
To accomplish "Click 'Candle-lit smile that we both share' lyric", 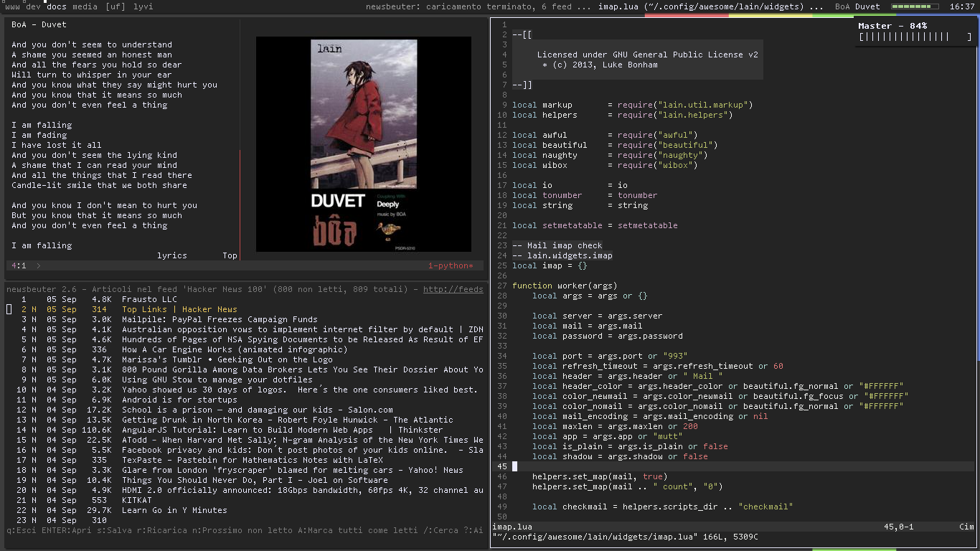I will (x=99, y=185).
